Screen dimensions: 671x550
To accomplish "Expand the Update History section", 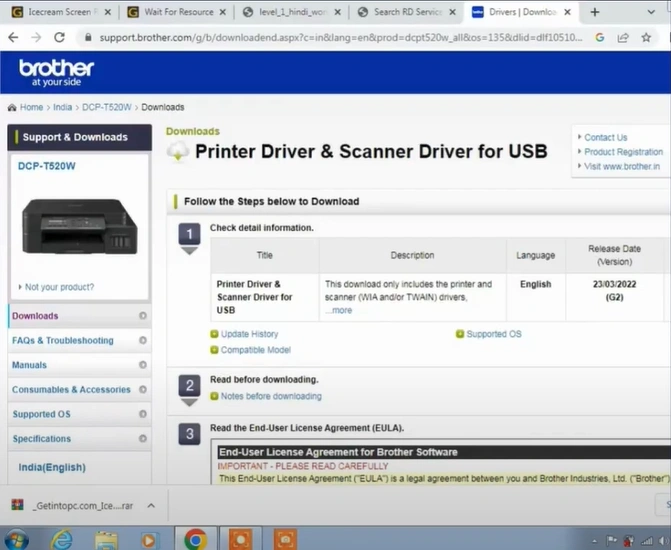I will click(x=249, y=334).
